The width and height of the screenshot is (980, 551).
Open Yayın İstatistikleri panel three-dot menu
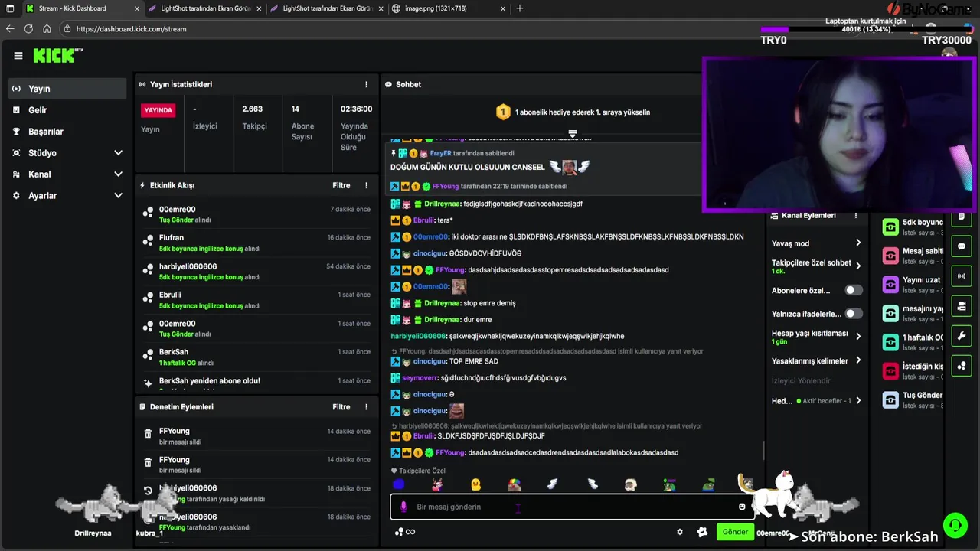(x=366, y=84)
